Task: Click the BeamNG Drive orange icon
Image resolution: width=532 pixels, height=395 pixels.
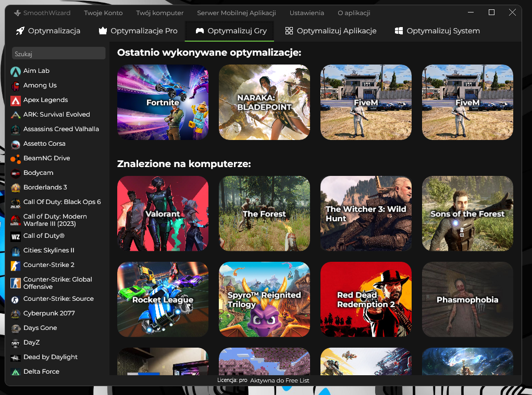Action: pyautogui.click(x=16, y=159)
